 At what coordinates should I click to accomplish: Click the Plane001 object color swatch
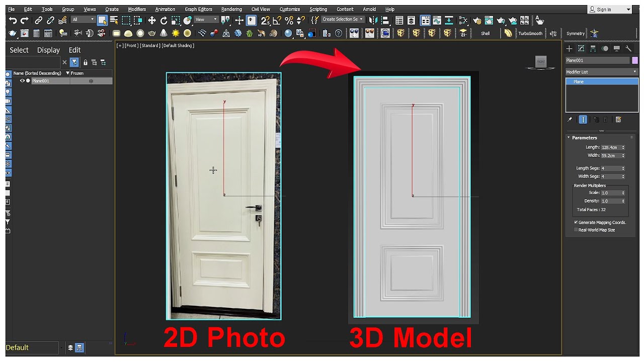point(635,60)
